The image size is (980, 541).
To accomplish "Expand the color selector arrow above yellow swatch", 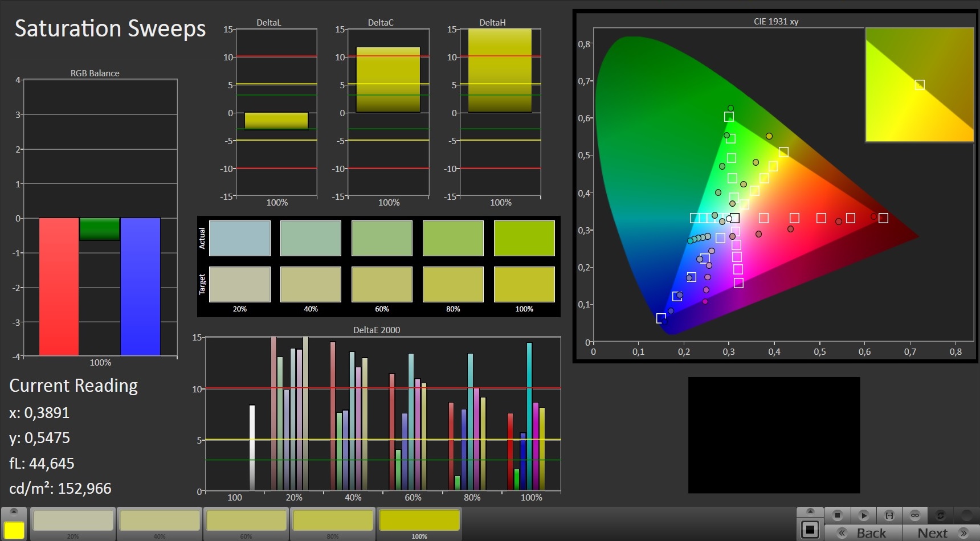I will pos(14,511).
